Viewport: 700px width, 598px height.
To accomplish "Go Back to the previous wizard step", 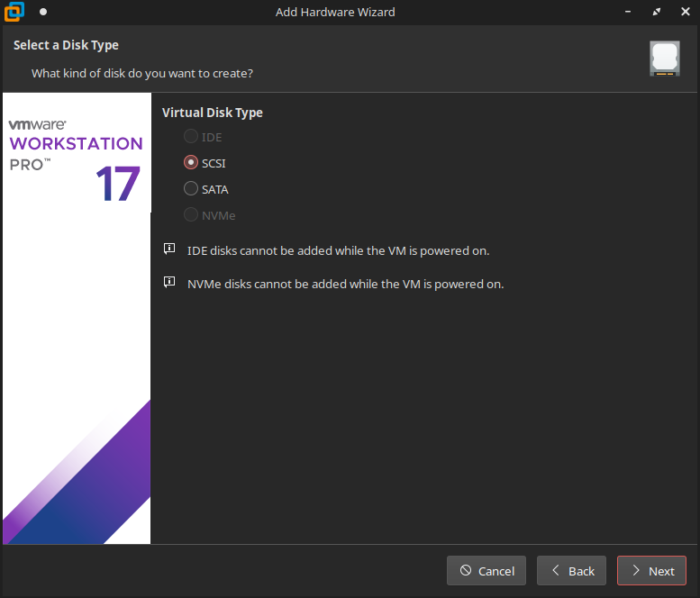I will point(571,571).
